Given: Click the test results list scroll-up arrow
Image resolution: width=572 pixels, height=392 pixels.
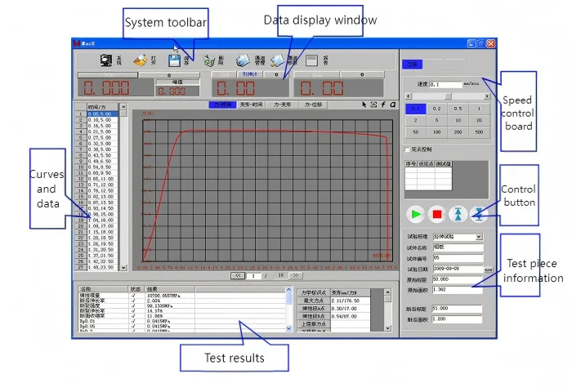Looking at the screenshot, I should [289, 290].
